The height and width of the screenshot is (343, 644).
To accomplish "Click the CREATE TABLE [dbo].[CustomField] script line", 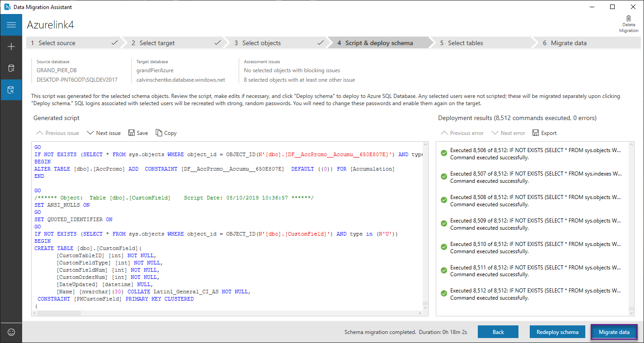I will pyautogui.click(x=88, y=248).
